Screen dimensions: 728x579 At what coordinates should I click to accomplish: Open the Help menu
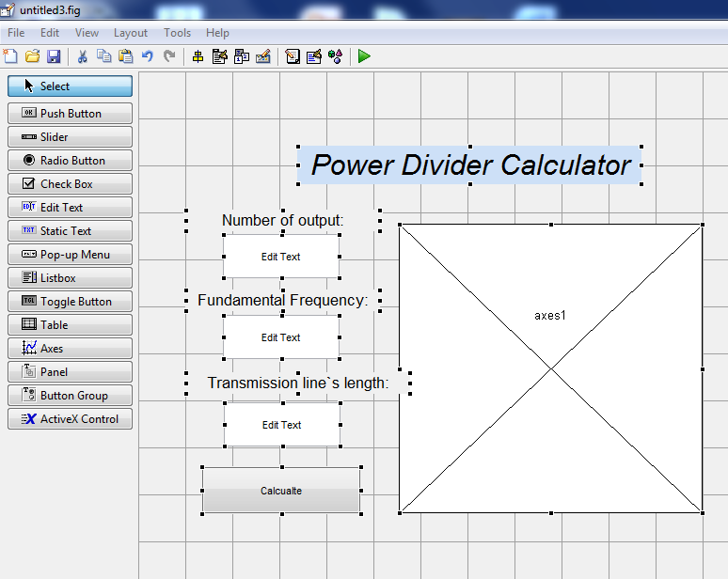[218, 33]
